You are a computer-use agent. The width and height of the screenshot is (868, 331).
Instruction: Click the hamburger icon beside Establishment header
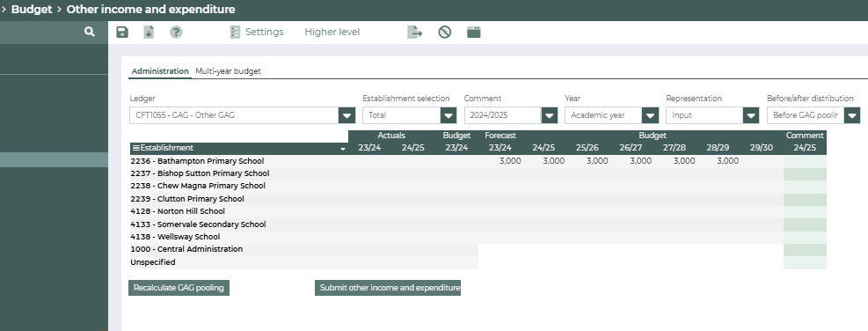pyautogui.click(x=135, y=148)
